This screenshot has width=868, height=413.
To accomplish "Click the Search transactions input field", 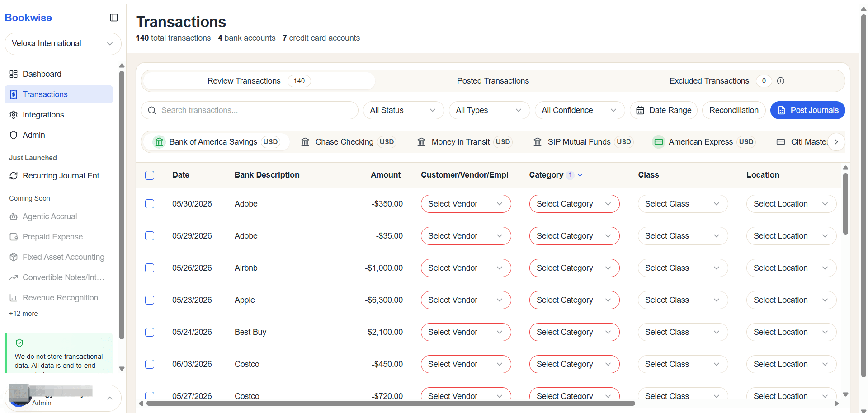I will 250,110.
